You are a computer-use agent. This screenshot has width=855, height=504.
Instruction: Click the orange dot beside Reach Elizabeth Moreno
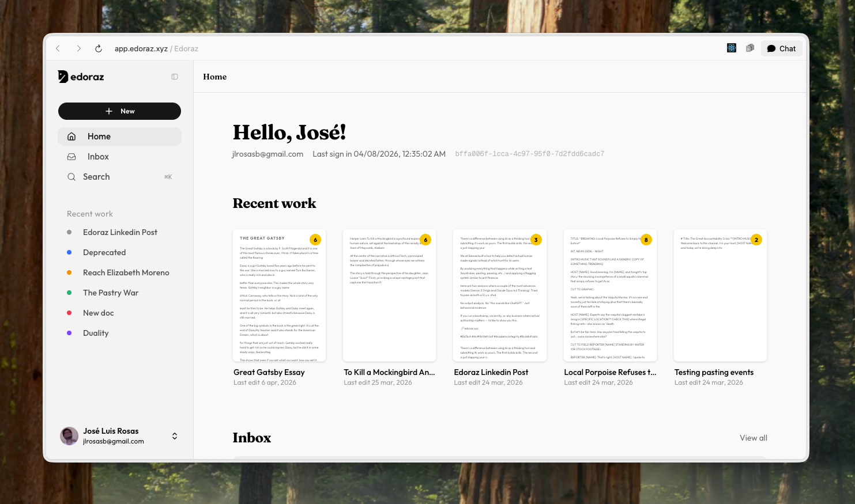click(69, 272)
